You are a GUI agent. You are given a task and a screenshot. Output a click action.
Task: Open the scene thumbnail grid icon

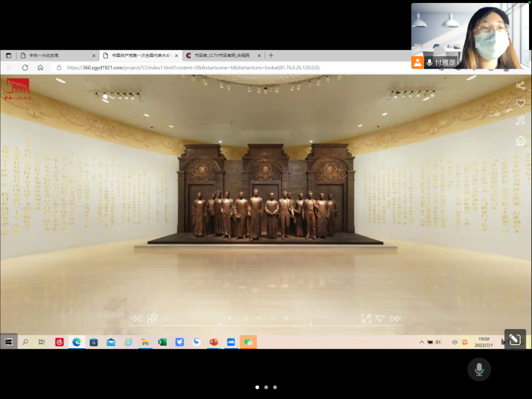pos(152,318)
